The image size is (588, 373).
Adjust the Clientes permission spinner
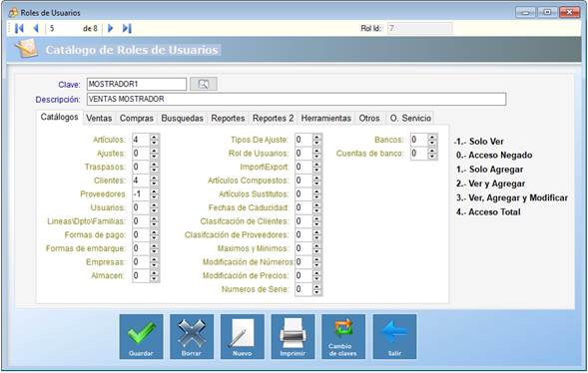[x=146, y=181]
